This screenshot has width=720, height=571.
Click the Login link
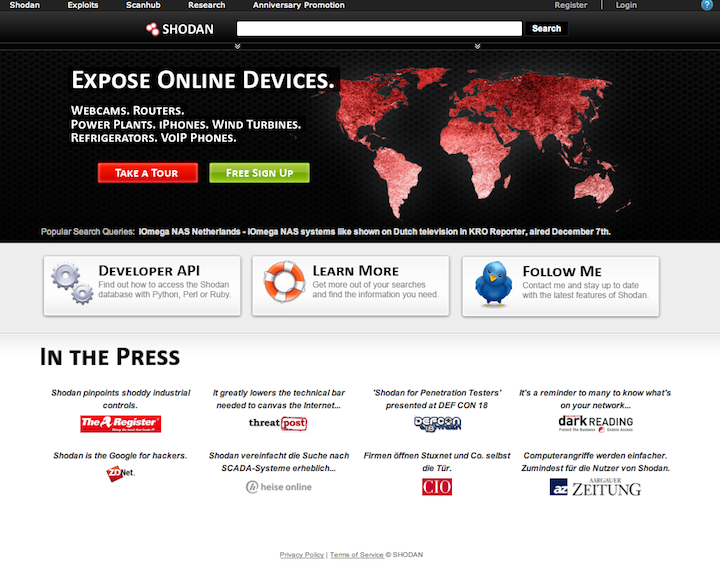(626, 5)
